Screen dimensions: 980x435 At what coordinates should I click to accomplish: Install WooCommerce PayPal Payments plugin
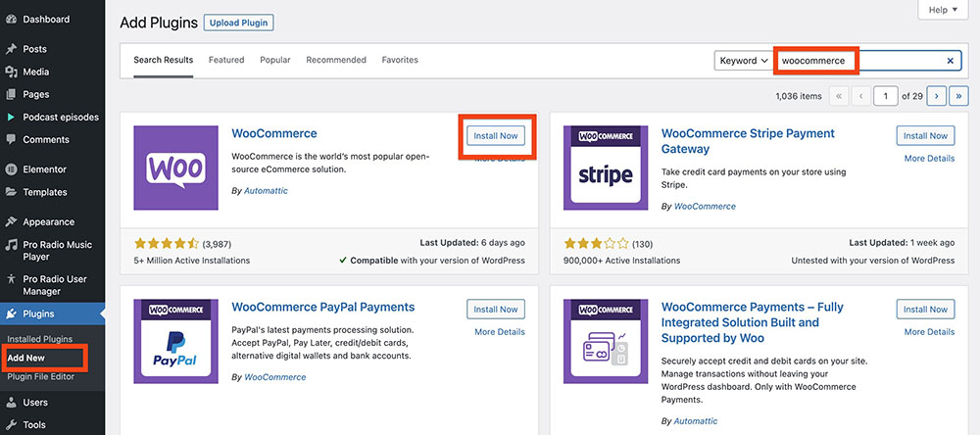496,310
